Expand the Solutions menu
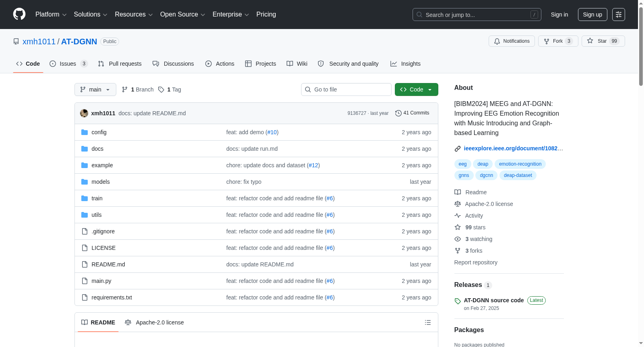This screenshot has height=347, width=644. pyautogui.click(x=91, y=15)
